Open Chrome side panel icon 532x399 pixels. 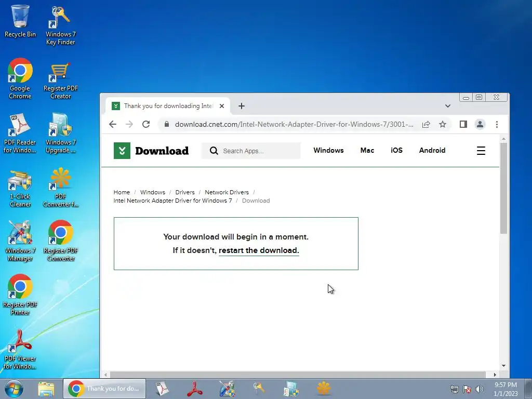point(463,124)
